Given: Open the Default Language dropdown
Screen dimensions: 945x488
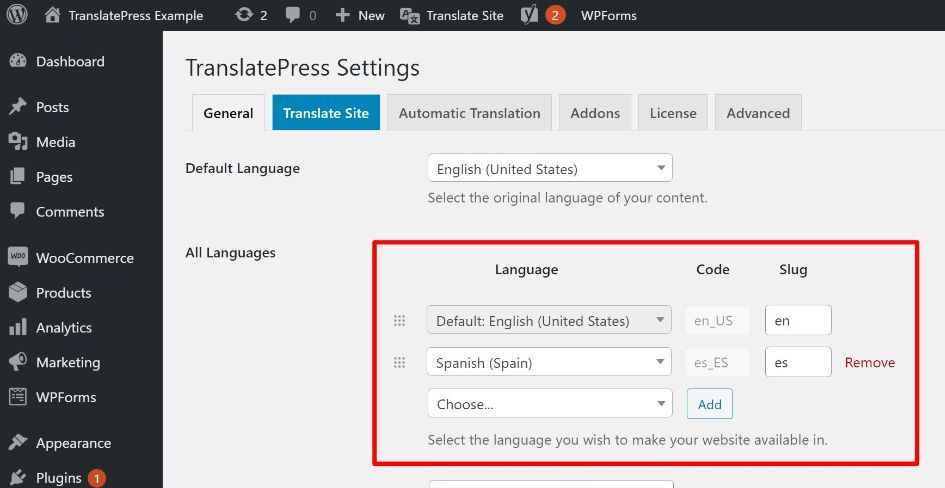Looking at the screenshot, I should (549, 168).
